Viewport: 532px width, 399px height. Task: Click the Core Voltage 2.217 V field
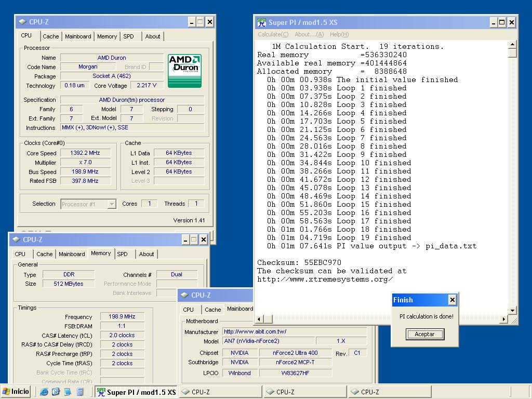147,86
